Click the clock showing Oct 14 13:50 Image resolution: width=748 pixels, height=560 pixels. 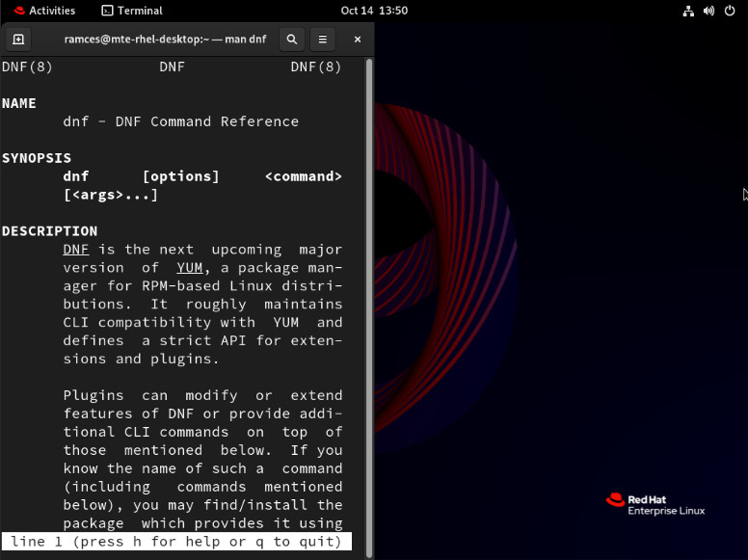tap(374, 11)
